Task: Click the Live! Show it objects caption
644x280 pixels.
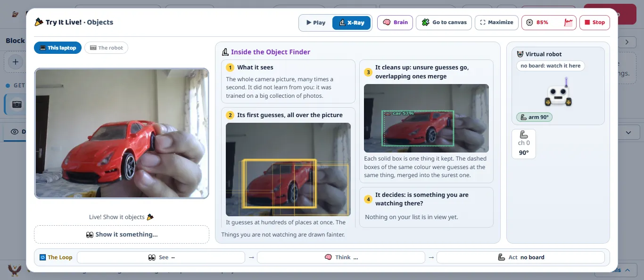Action: 122,217
